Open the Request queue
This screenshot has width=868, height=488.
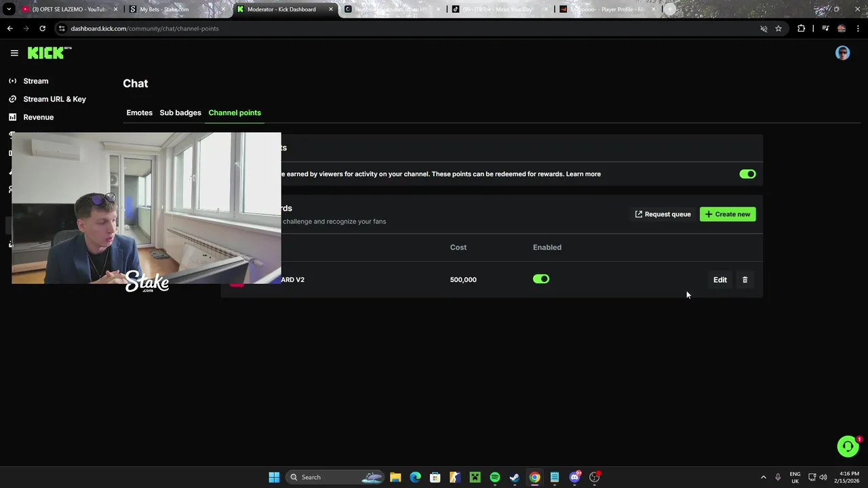tap(663, 214)
